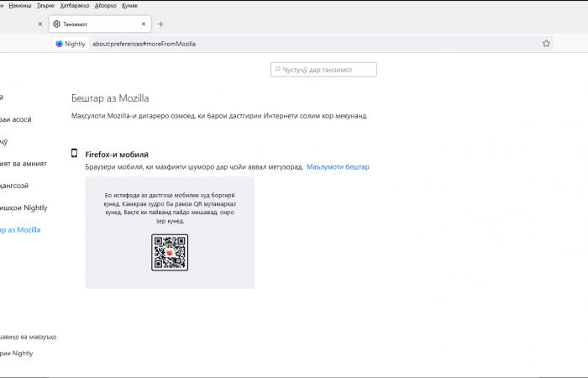Click the mobile phone icon beside Firefox-и мобилӣ
The image size is (588, 378).
click(x=74, y=153)
